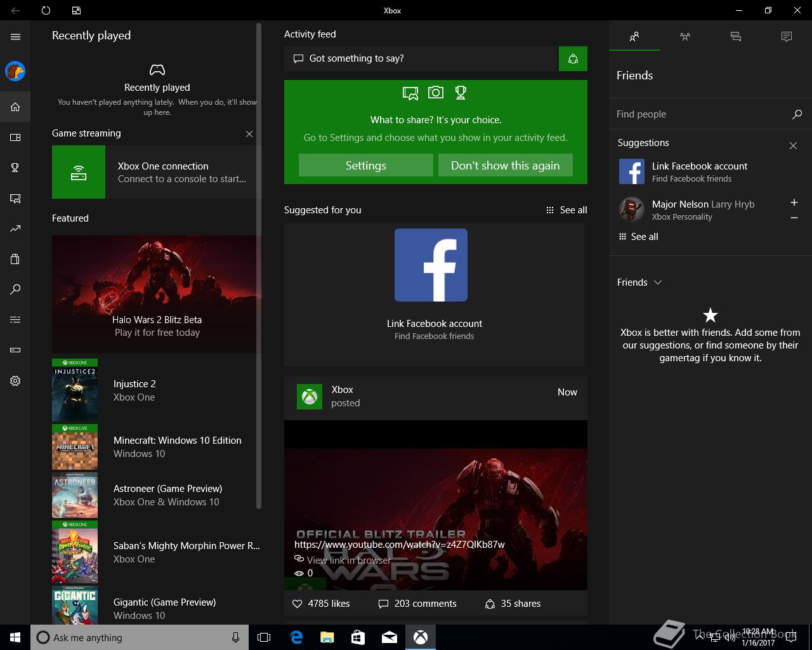
Task: Click View link in browser
Action: point(343,560)
